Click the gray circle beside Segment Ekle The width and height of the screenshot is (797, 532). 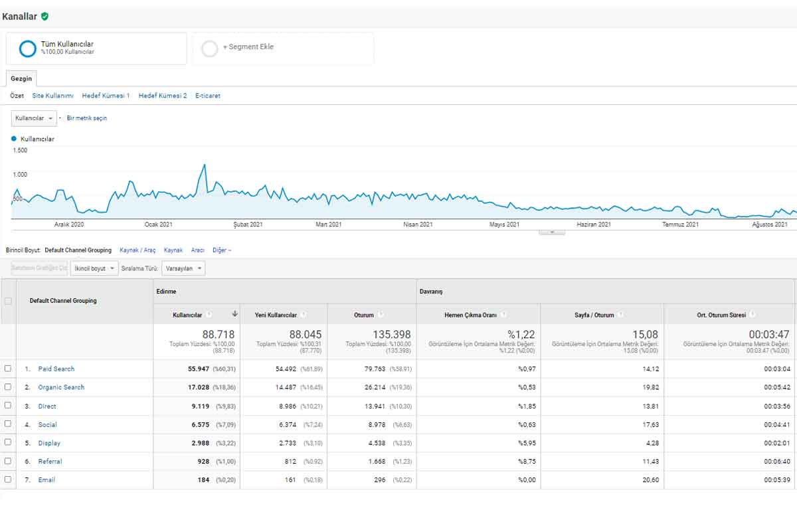pos(209,48)
